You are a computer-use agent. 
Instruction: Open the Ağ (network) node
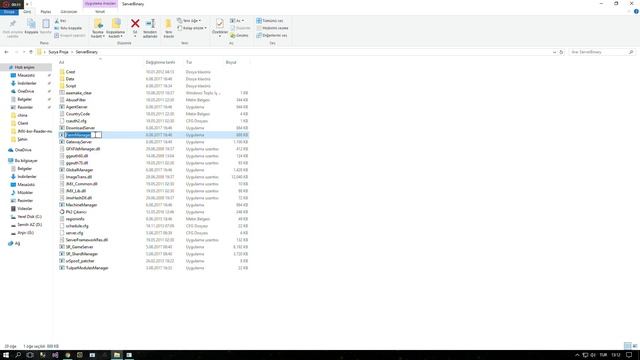tap(17, 243)
